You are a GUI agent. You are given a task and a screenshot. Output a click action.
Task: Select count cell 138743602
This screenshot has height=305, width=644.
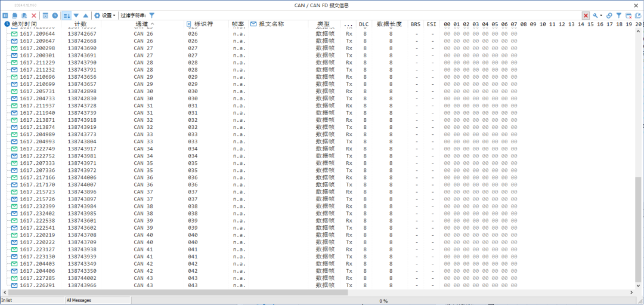tap(82, 228)
